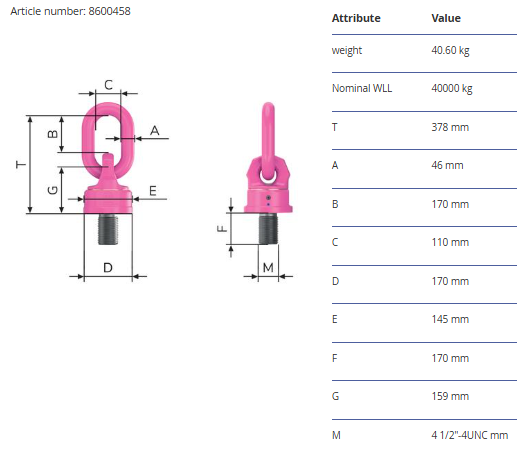Click the thread size 4 1/2"-4UNC value
517x449 pixels.
point(470,435)
